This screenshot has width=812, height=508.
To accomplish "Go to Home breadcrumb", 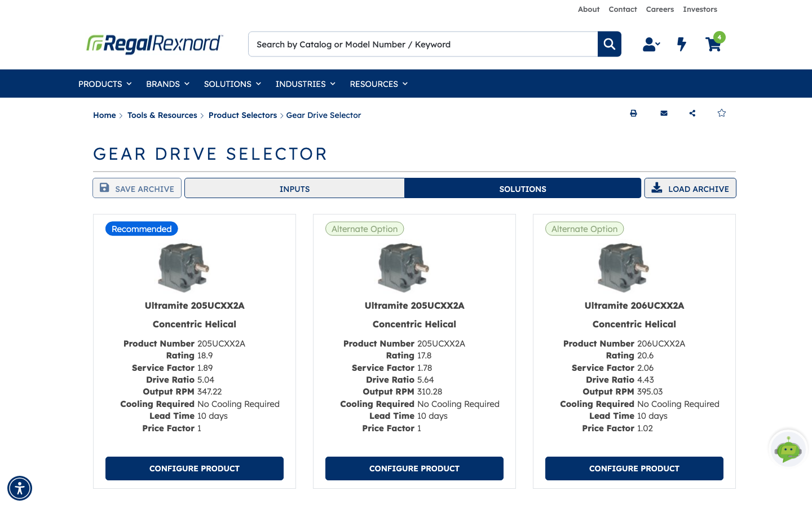I will (104, 115).
